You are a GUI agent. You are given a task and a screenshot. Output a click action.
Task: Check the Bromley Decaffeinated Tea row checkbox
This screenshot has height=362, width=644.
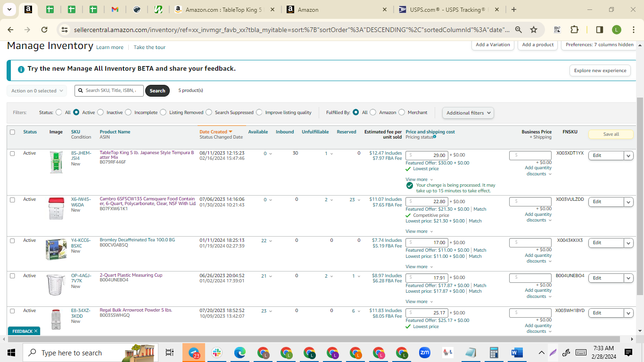(x=12, y=240)
